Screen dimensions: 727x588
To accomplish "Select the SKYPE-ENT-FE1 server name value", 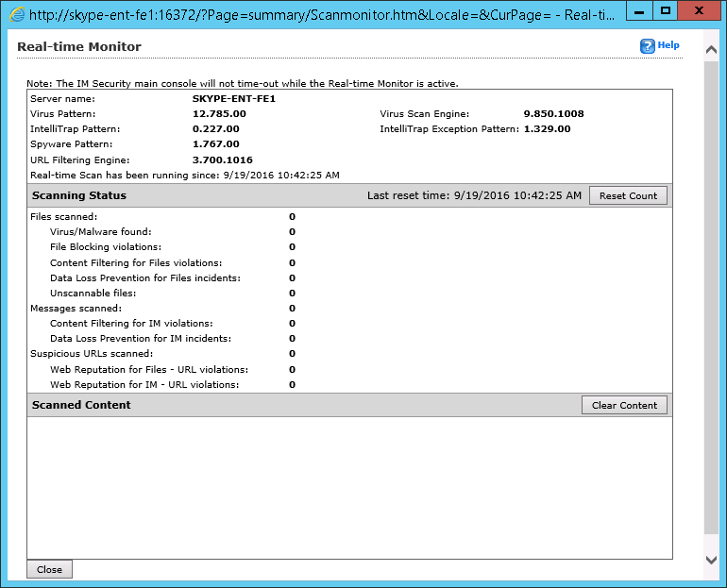I will 233,98.
